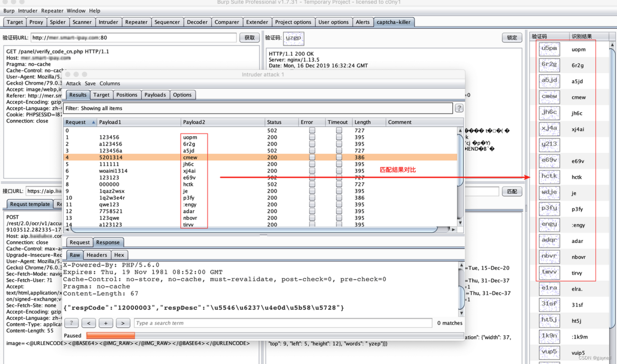Click the 验证码 column header in results list
Image resolution: width=617 pixels, height=364 pixels.
[549, 36]
